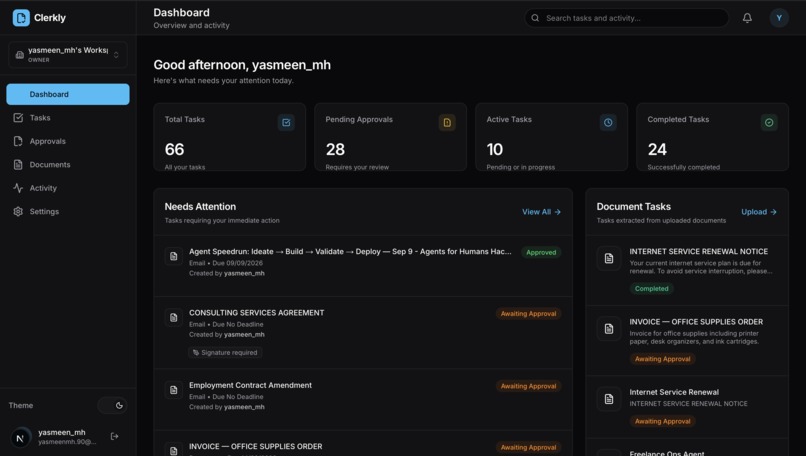Click the Completed Tasks checkmark icon
806x456 pixels.
click(x=769, y=122)
